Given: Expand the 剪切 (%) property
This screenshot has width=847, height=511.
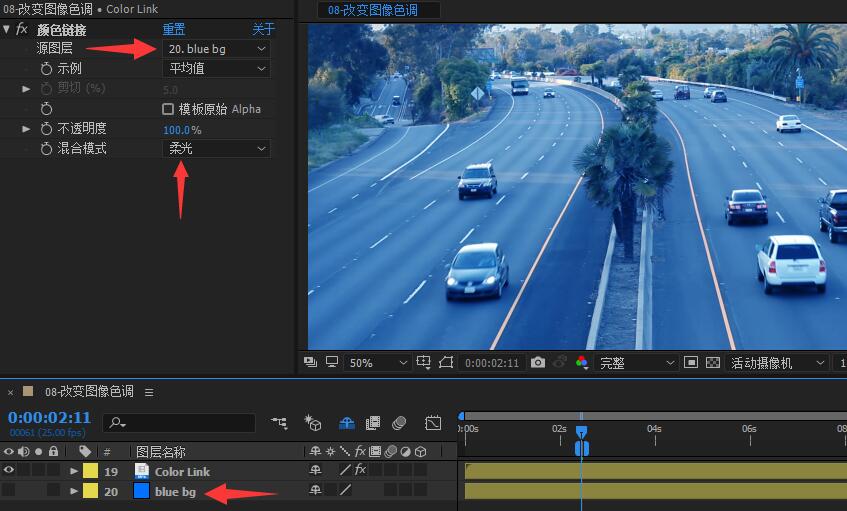Looking at the screenshot, I should coord(26,88).
